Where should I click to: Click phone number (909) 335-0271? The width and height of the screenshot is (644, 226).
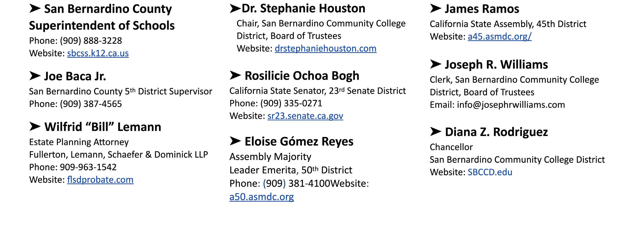291,103
